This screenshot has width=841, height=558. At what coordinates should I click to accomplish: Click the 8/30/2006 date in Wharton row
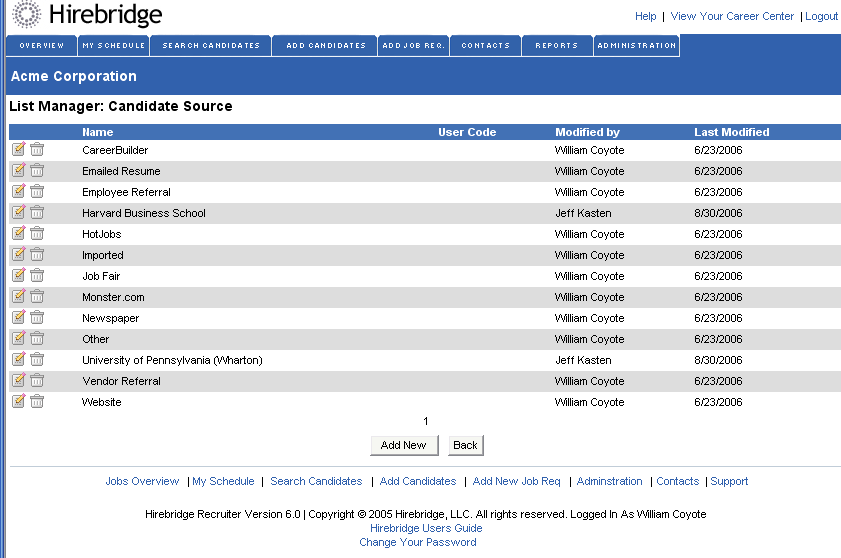(x=718, y=361)
